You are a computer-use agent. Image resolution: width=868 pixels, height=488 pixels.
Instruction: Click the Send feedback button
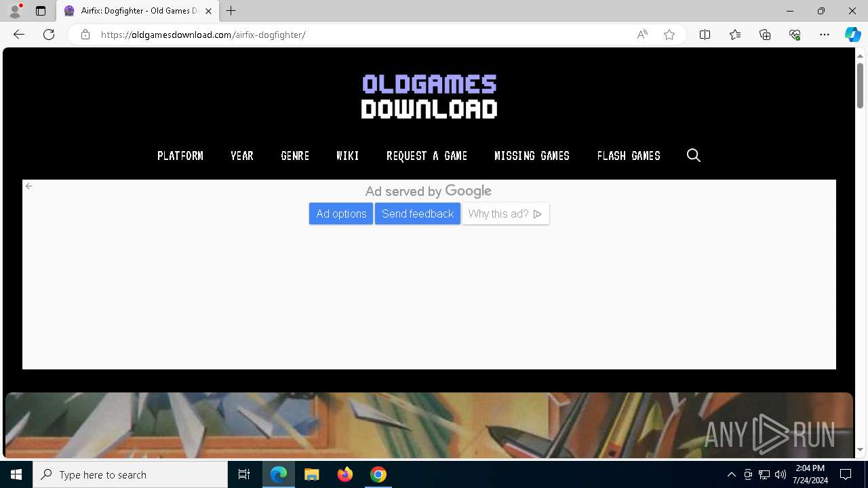coord(418,213)
